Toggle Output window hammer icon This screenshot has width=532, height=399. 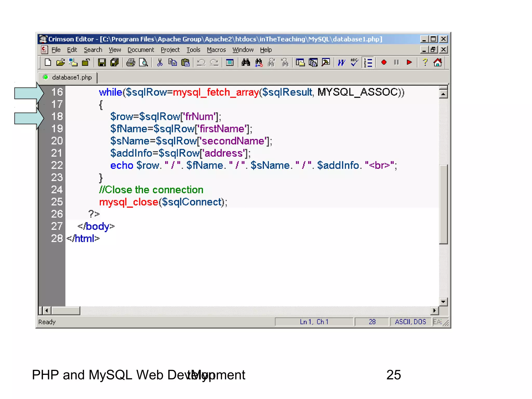326,63
